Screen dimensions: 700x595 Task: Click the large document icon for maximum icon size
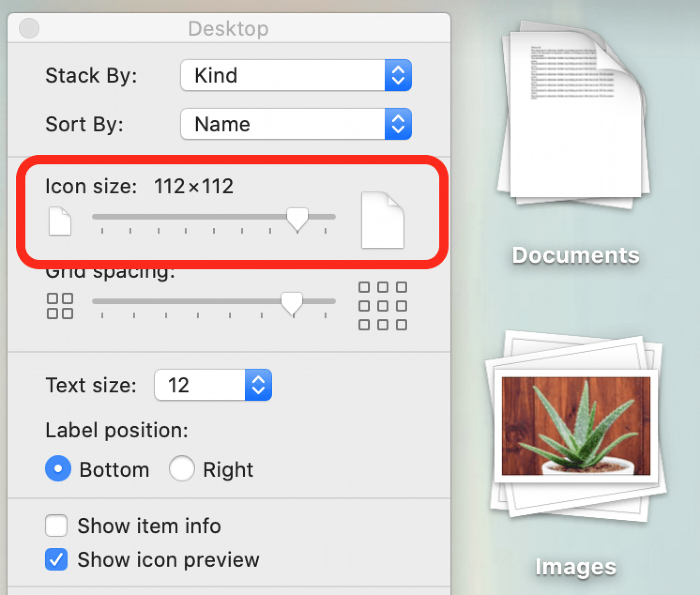[382, 221]
